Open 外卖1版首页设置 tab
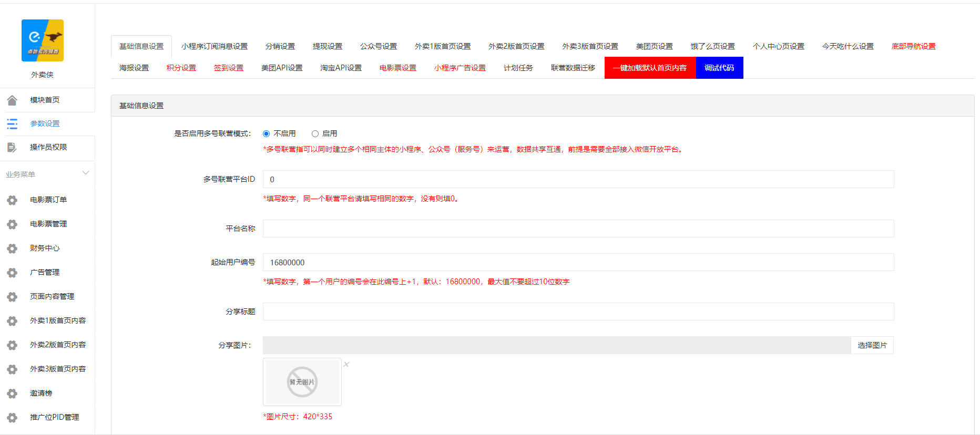The height and width of the screenshot is (435, 980). [443, 46]
